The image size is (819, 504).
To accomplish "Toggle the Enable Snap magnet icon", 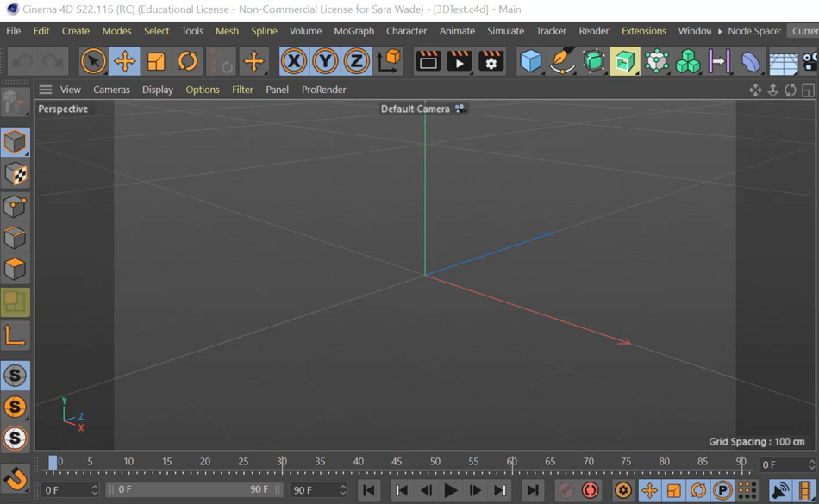I will [15, 478].
